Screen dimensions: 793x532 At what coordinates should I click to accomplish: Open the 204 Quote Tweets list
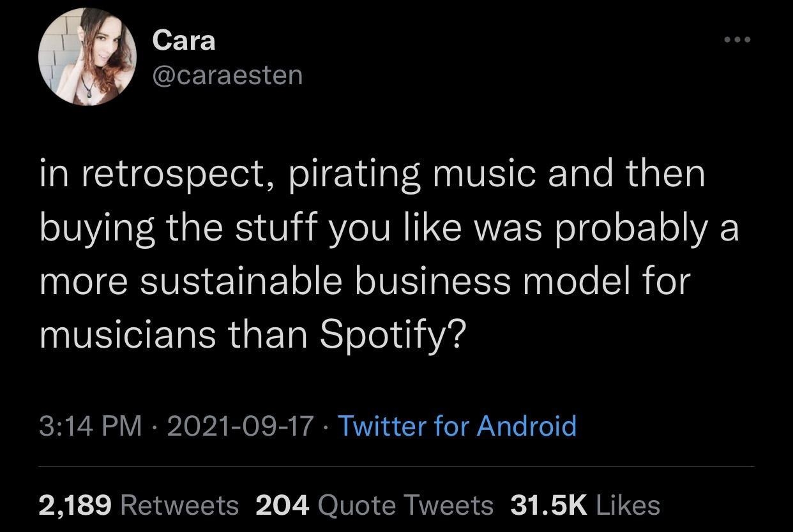374,505
